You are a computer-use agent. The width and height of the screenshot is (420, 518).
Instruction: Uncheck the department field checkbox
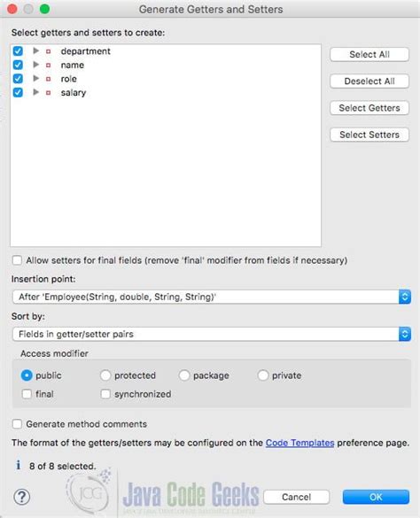point(18,50)
